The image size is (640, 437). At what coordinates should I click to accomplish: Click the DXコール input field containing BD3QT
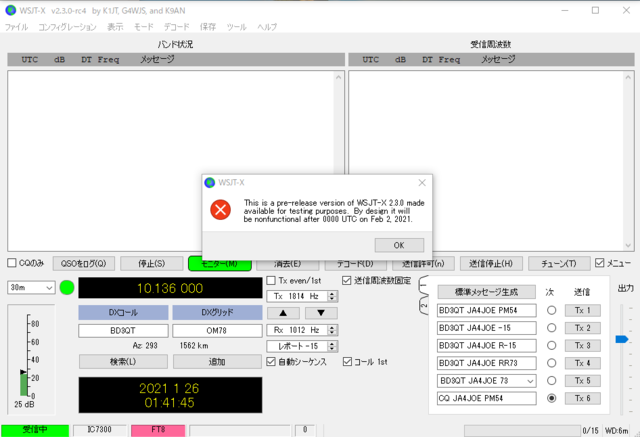pyautogui.click(x=123, y=331)
